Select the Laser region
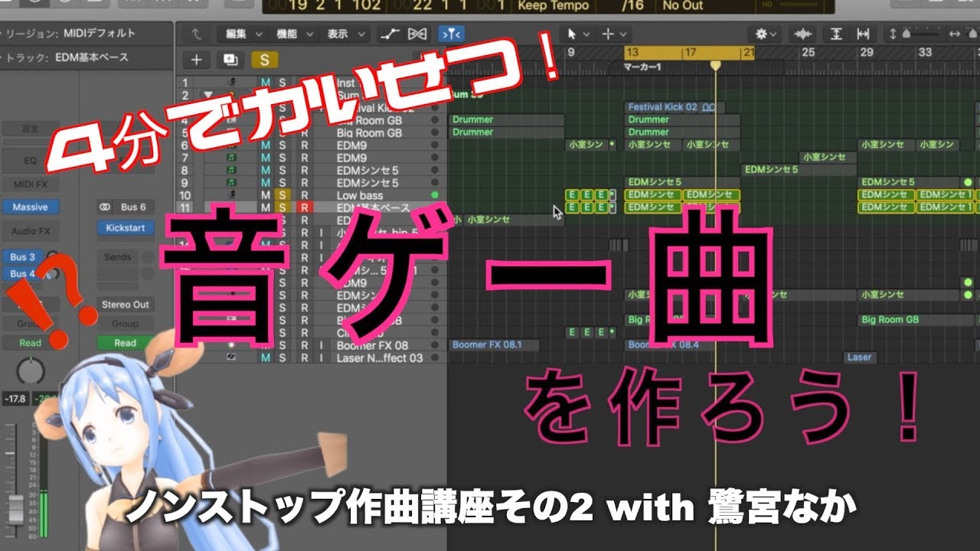The height and width of the screenshot is (551, 980). [x=860, y=357]
